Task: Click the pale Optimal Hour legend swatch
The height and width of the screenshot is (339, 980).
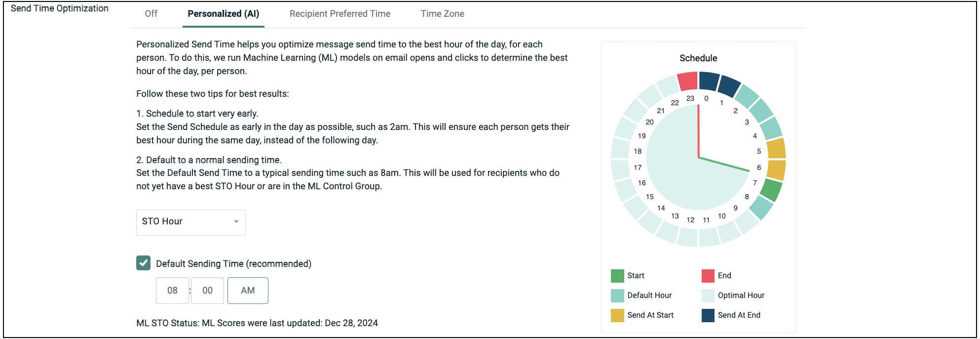Action: [708, 296]
